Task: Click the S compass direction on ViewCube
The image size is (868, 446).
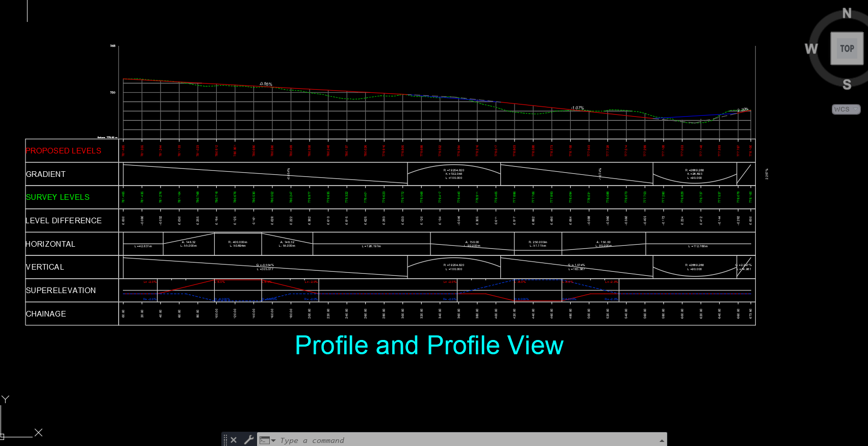Action: 847,85
